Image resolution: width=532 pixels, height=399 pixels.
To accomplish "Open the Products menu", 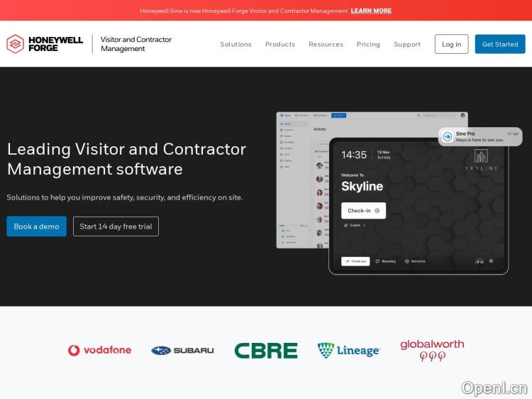I will tap(280, 44).
